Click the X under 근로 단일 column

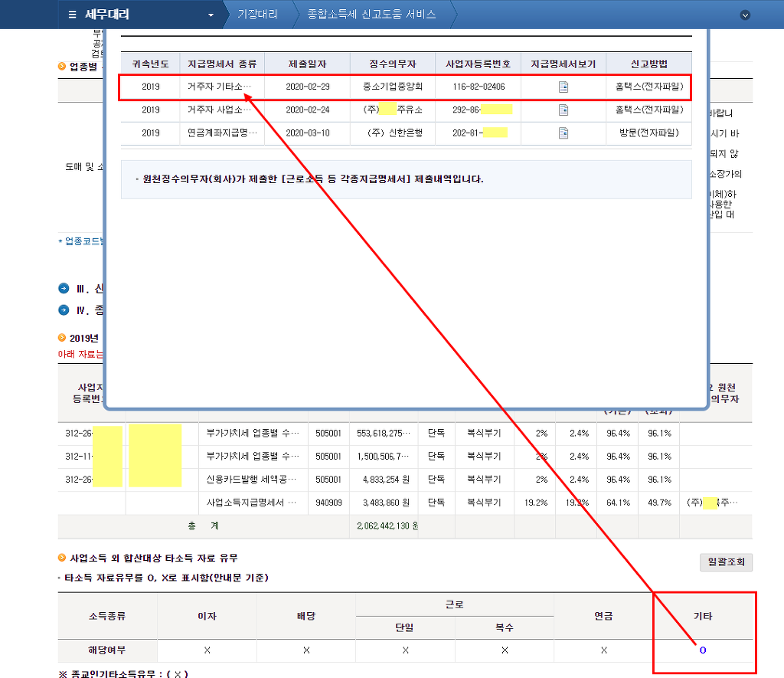tap(405, 650)
